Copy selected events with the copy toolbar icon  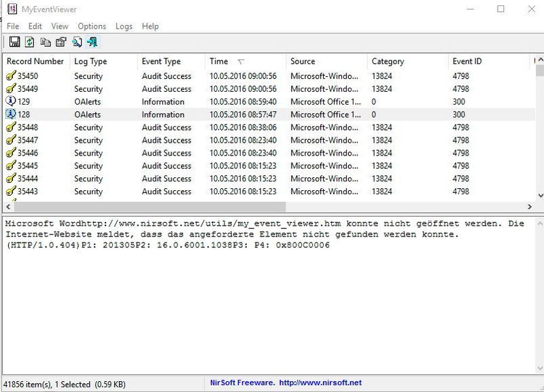pyautogui.click(x=46, y=42)
